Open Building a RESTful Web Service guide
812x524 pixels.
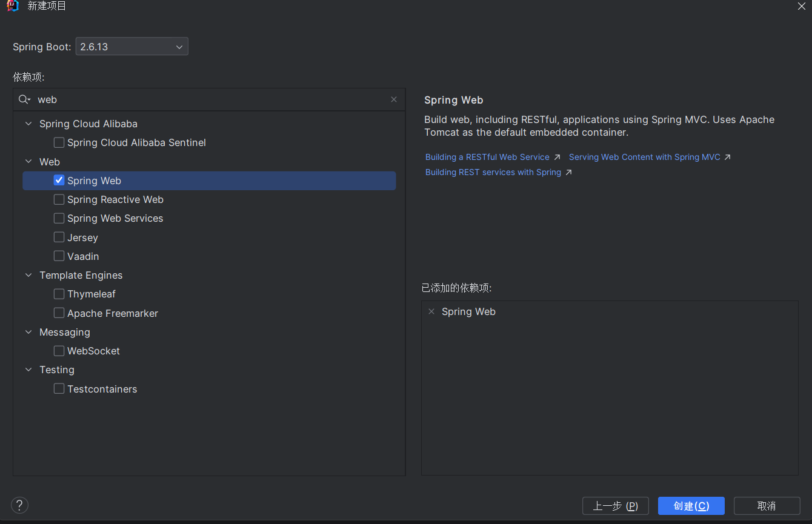(487, 157)
